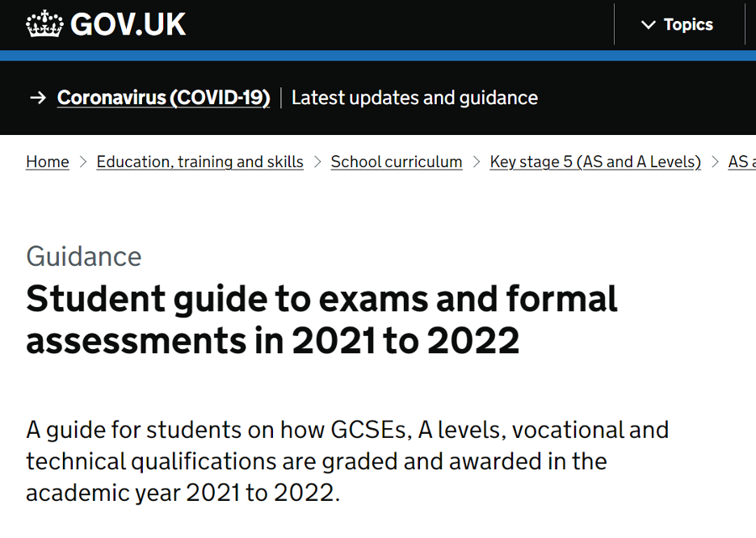The width and height of the screenshot is (756, 538).
Task: Open Education, training and skills breadcrumb
Action: pos(200,162)
